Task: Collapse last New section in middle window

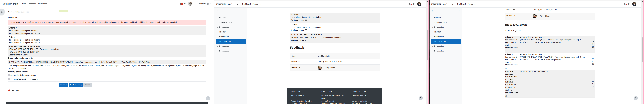Action: click(217, 51)
